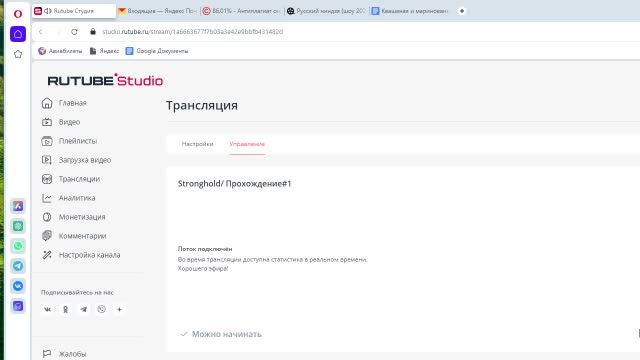640x360 pixels.
Task: Open the Монетизация coin icon
Action: (x=47, y=217)
